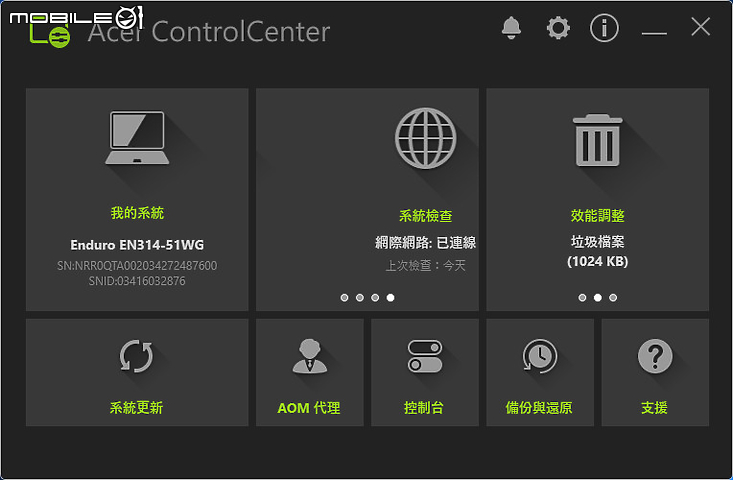Open the 效能調整 title link

point(597,216)
